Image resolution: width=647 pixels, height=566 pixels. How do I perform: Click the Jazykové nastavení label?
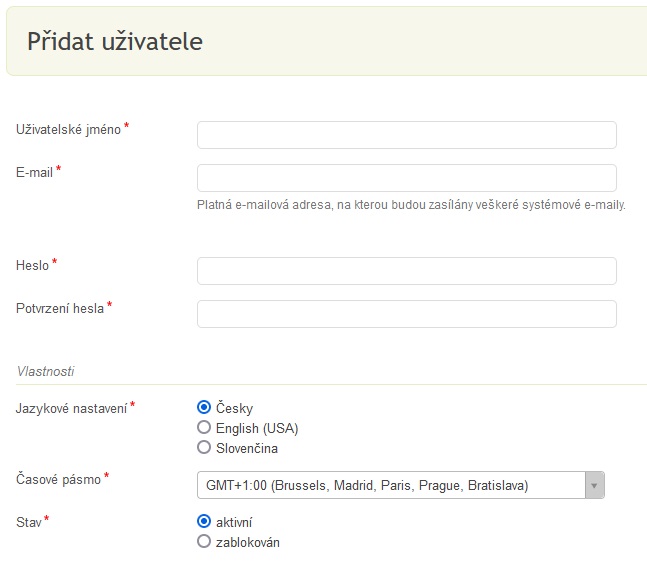point(71,408)
